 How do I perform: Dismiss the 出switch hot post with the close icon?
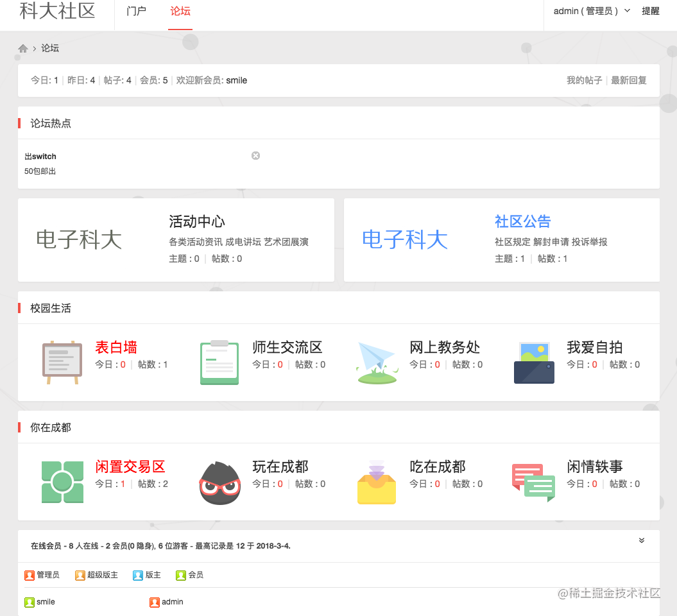(x=255, y=155)
